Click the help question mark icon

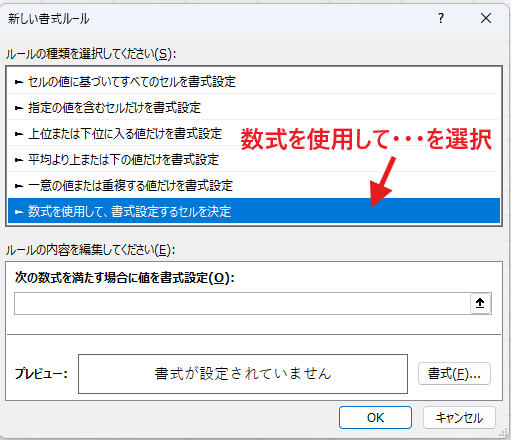(441, 18)
